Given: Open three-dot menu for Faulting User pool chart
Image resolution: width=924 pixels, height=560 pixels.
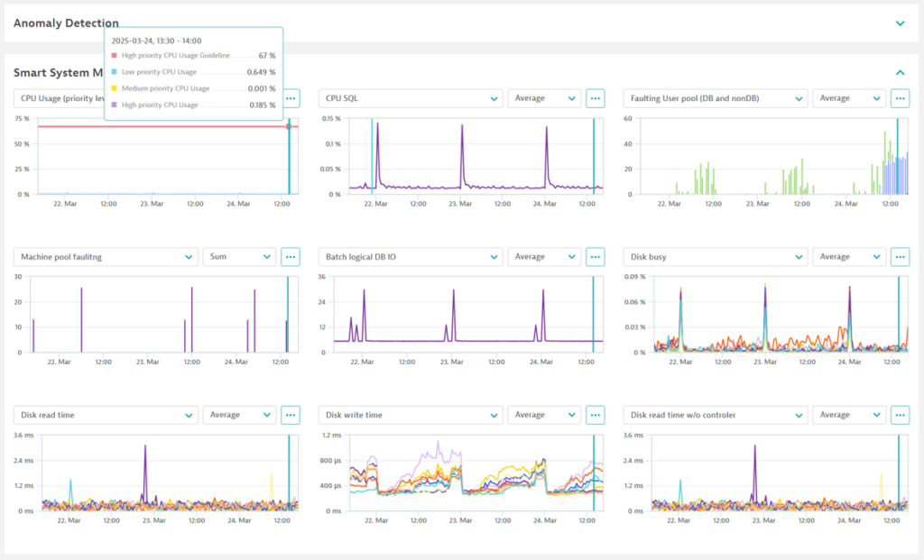Looking at the screenshot, I should [900, 98].
